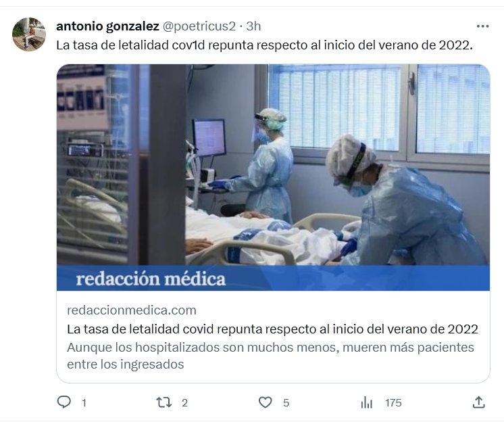Screen dimensions: 504x422
Task: Click the redacción médica banner logo
Action: [x=151, y=279]
